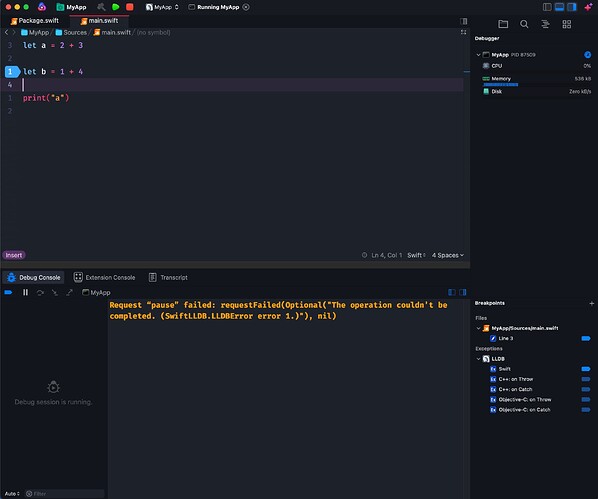This screenshot has height=499, width=598.
Task: Click MyApp folder in the path bar
Action: (x=35, y=32)
